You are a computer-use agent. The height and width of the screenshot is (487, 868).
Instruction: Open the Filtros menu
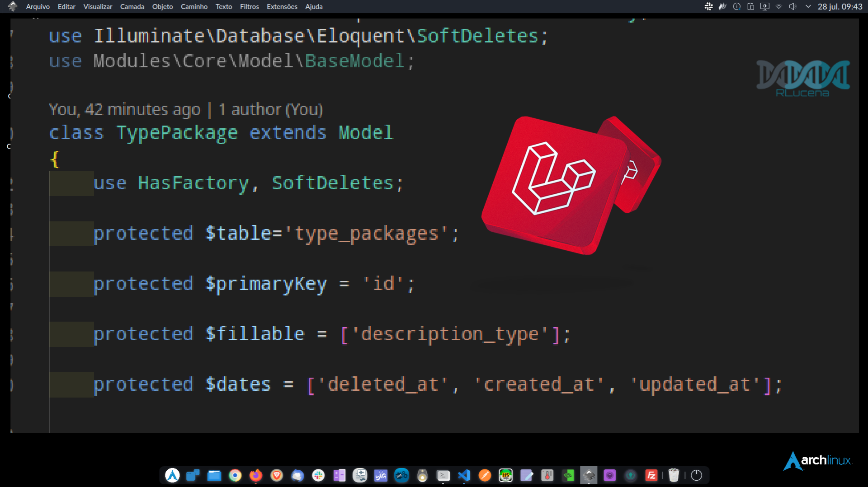pos(250,7)
